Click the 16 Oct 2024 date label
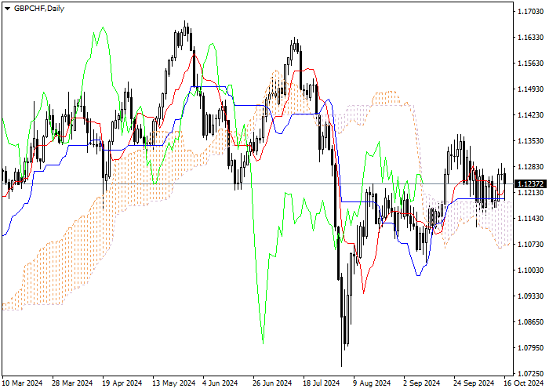Screen dimensions: 549x392 pyautogui.click(x=524, y=383)
